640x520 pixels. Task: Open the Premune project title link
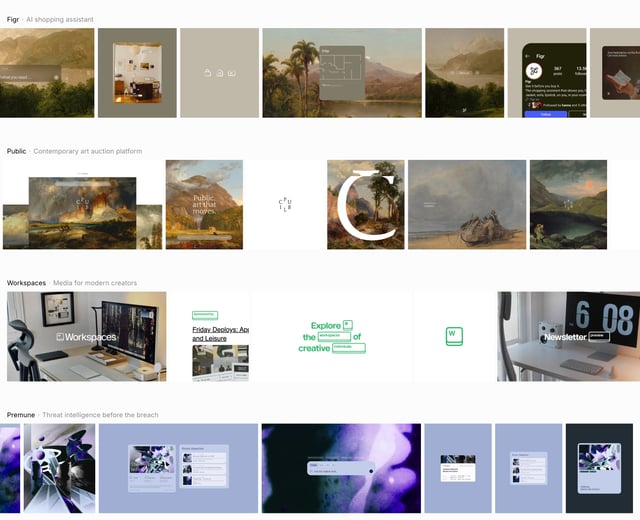[x=21, y=415]
